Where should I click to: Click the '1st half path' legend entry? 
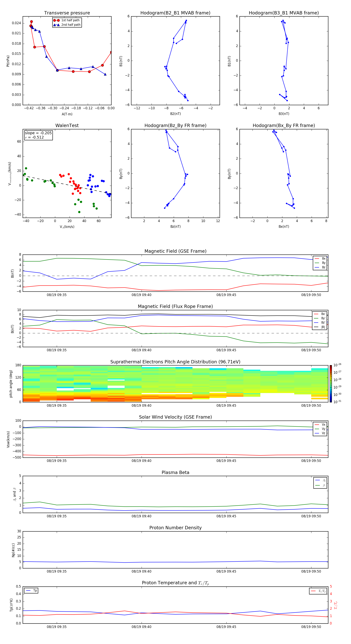tap(66, 20)
